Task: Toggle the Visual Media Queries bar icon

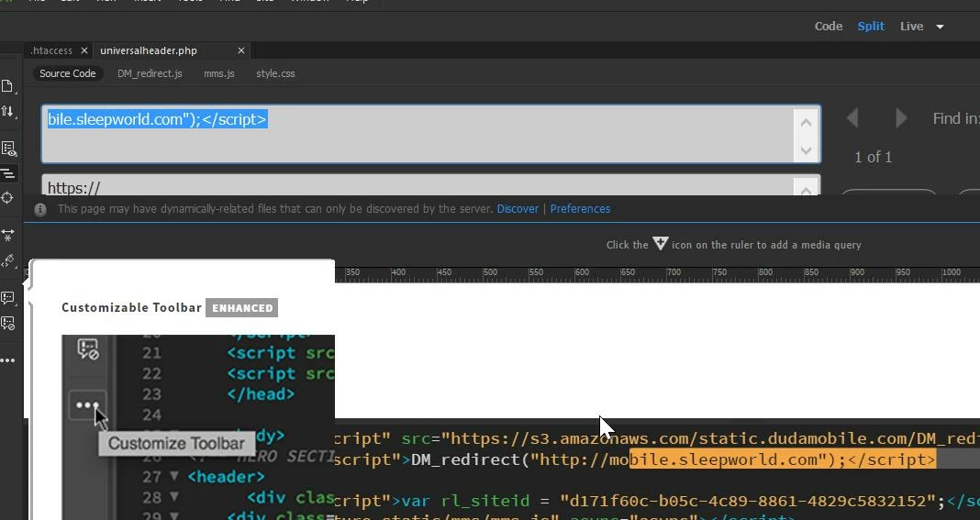Action: 8,173
